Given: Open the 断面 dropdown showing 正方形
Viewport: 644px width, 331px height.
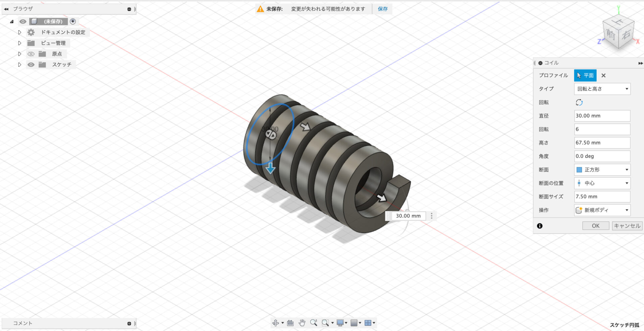Looking at the screenshot, I should click(x=602, y=170).
